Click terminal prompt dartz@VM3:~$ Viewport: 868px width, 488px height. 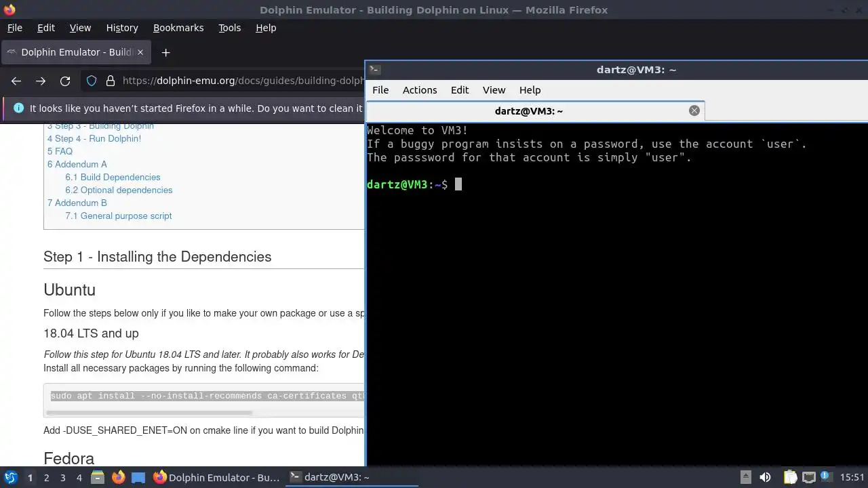408,184
